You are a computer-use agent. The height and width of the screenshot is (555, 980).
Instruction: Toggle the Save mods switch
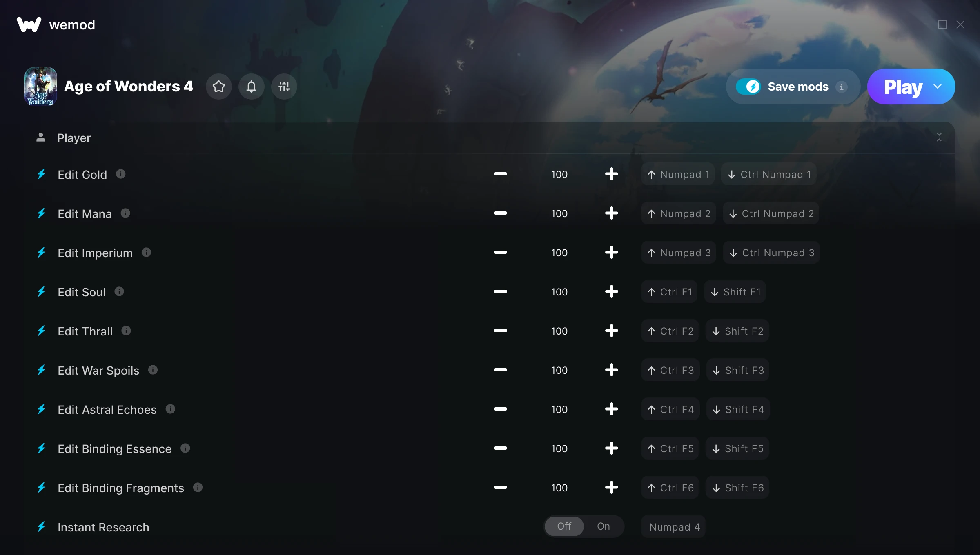point(748,87)
